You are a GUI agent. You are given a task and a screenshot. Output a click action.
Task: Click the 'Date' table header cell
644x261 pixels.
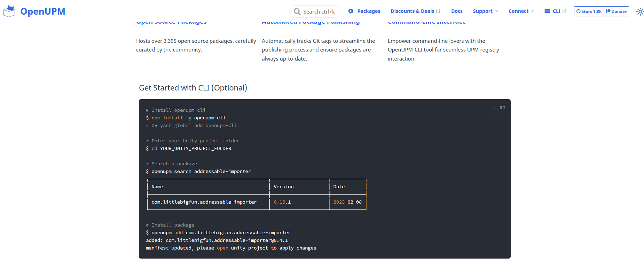tap(339, 187)
